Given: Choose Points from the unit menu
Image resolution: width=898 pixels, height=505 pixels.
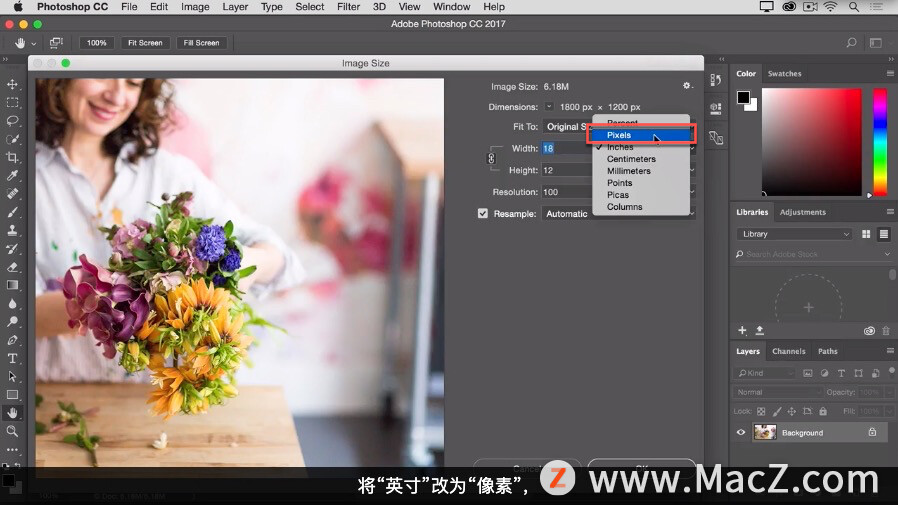Looking at the screenshot, I should (641, 183).
